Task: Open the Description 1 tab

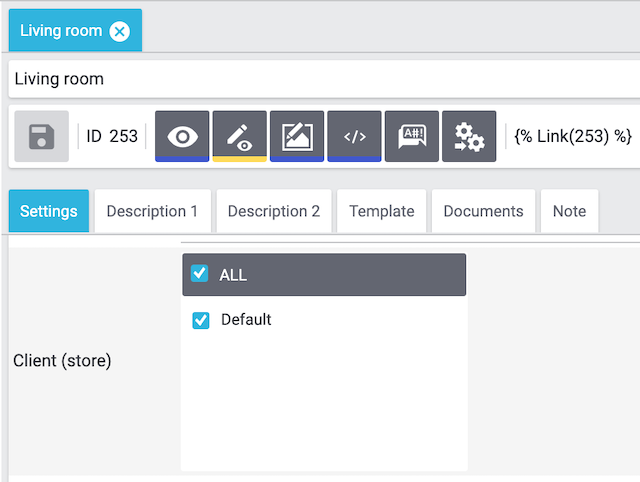Action: point(152,211)
